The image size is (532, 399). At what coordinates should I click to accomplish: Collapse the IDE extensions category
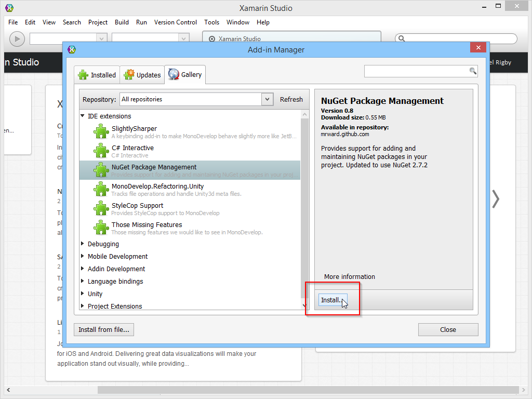83,116
